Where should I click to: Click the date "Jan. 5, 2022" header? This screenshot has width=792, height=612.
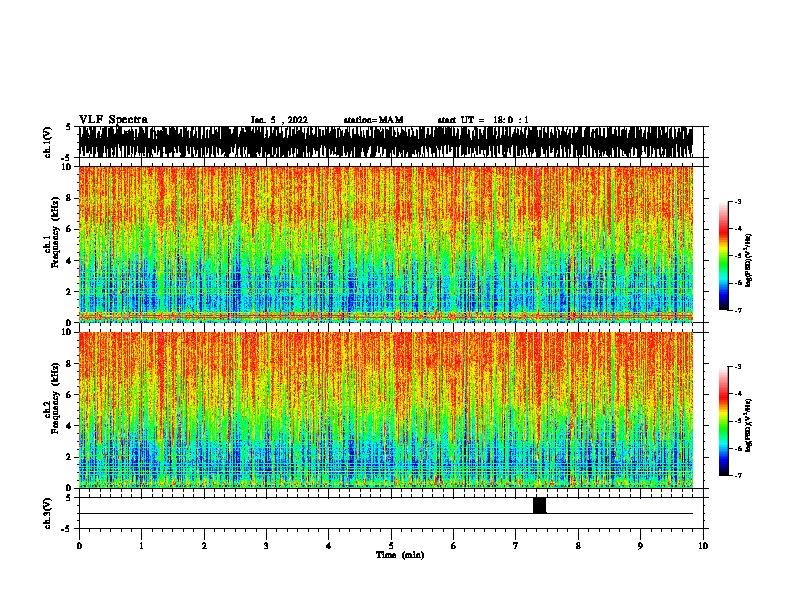pos(279,120)
